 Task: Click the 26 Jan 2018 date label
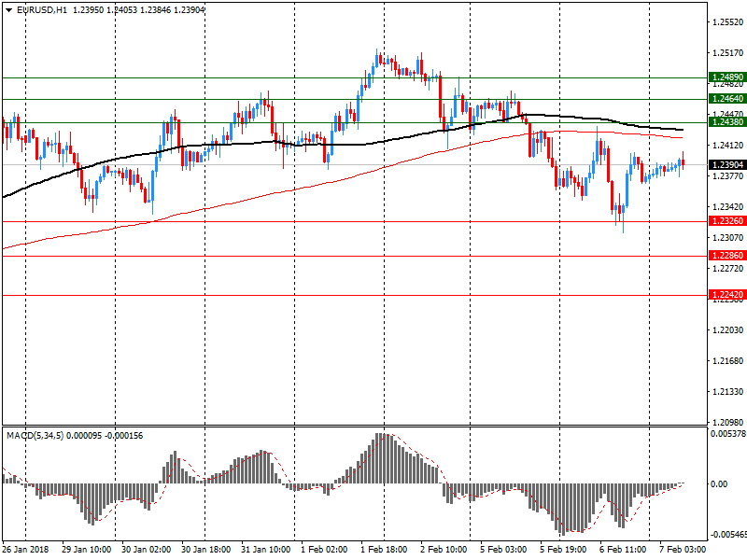point(27,551)
